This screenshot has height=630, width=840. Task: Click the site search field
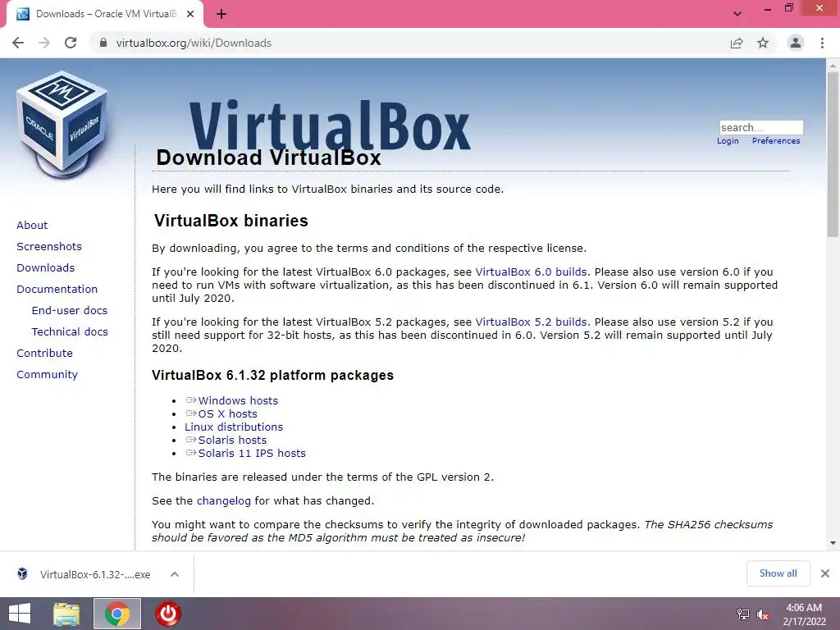coord(761,127)
